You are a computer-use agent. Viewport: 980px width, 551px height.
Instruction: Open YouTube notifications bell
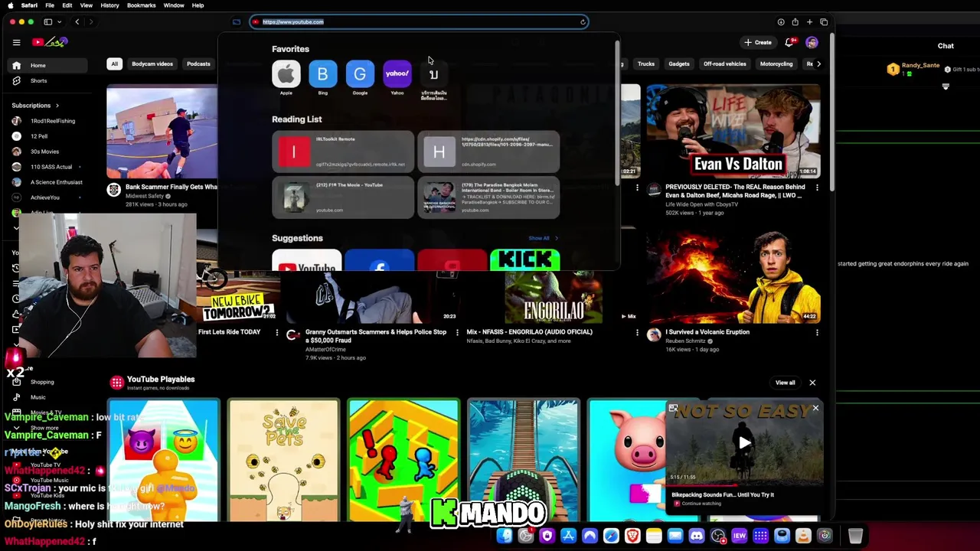(x=789, y=43)
